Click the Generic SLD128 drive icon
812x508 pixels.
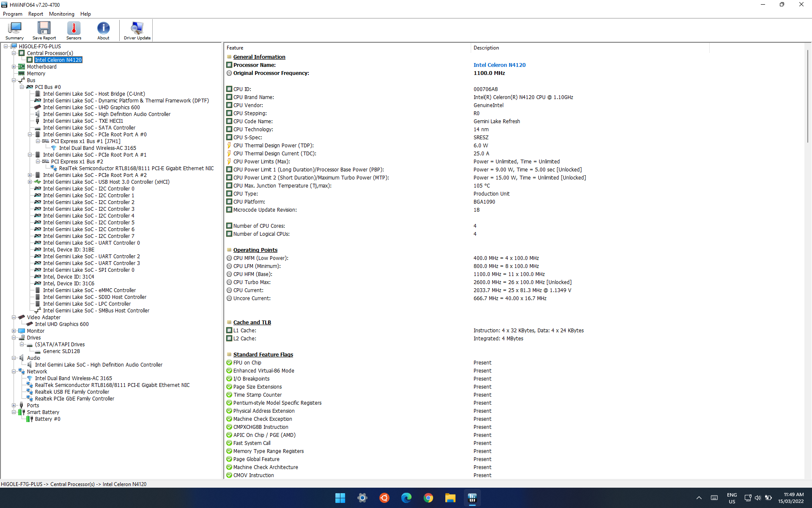coord(38,351)
